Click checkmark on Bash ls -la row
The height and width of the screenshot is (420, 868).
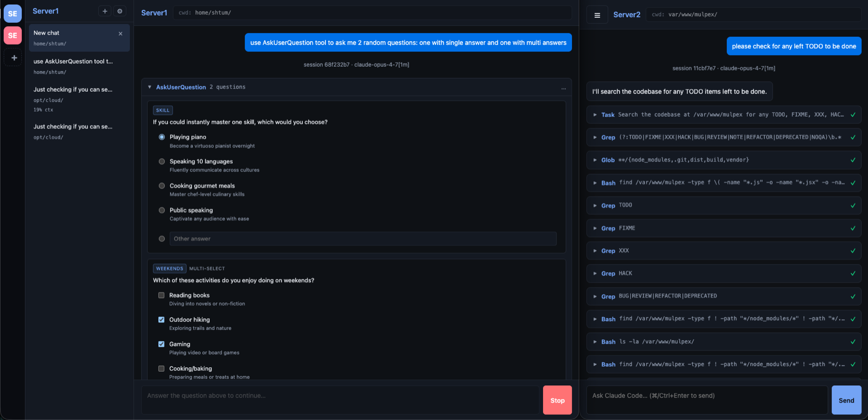(853, 342)
